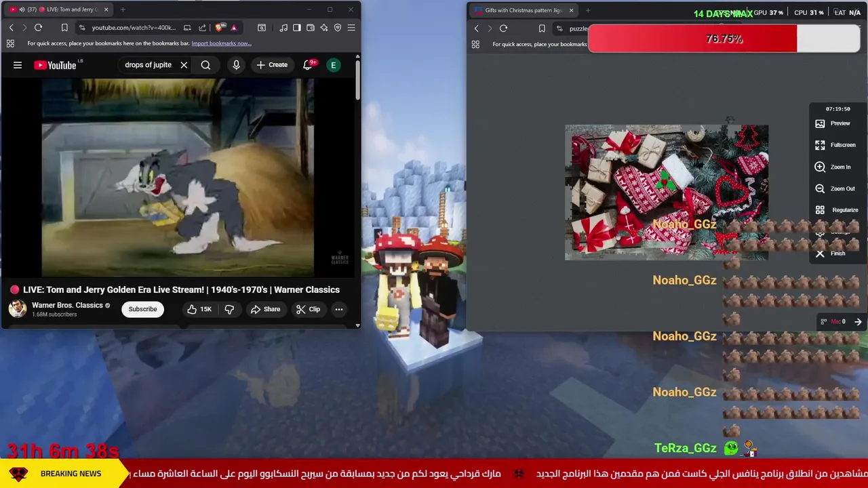Click the YouTube search box with 'drops of jupite'
868x488 pixels.
point(149,65)
